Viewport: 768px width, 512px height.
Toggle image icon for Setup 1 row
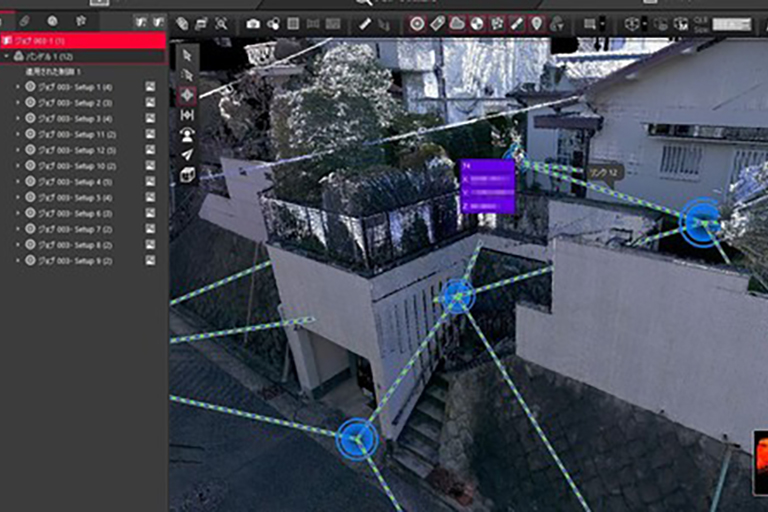tap(150, 87)
